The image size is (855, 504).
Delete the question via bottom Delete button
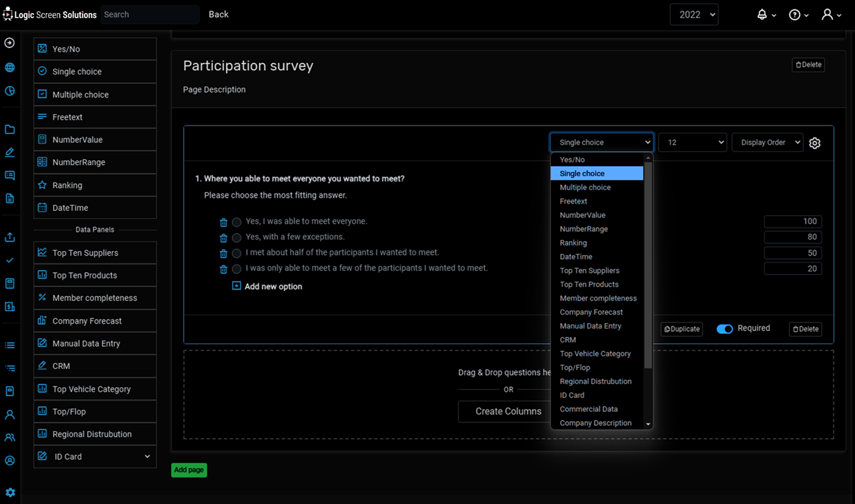(806, 329)
